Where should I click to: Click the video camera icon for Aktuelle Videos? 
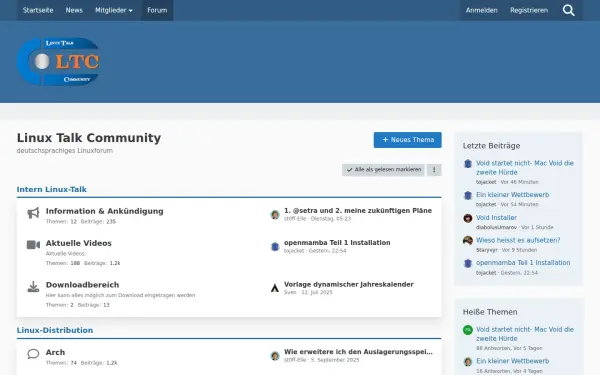point(33,245)
